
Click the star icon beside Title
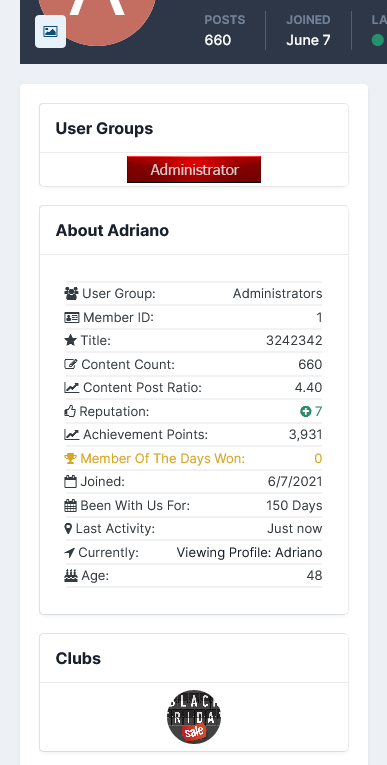pos(71,341)
